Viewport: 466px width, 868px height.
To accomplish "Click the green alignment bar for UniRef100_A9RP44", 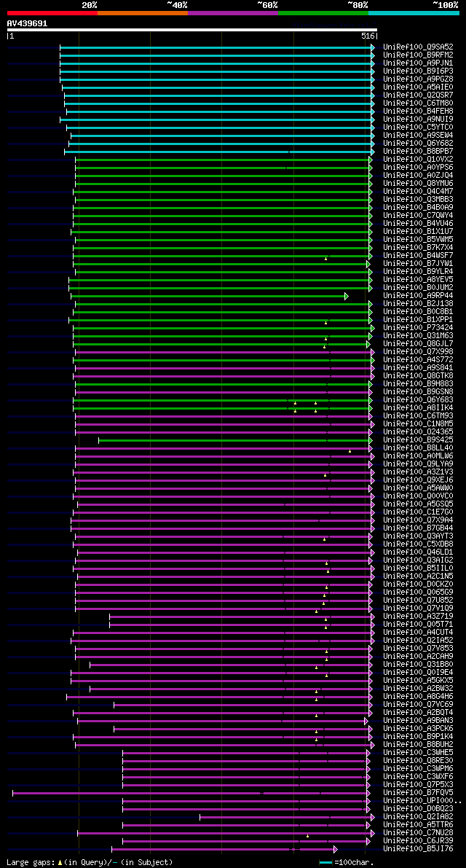I will (x=208, y=296).
